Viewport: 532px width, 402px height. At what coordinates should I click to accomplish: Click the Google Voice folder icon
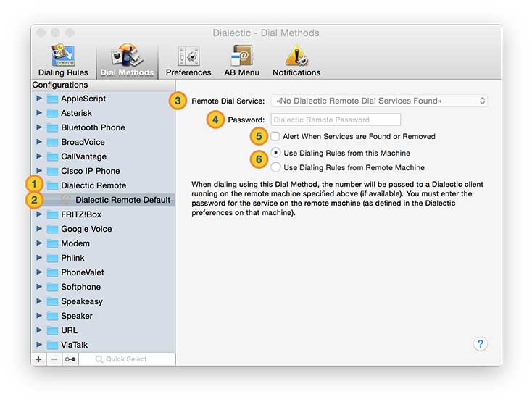(x=52, y=229)
